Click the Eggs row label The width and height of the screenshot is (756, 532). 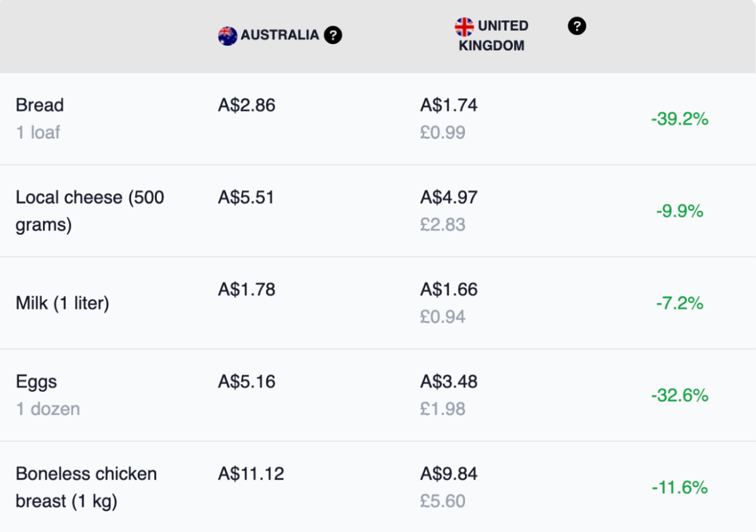pos(37,382)
